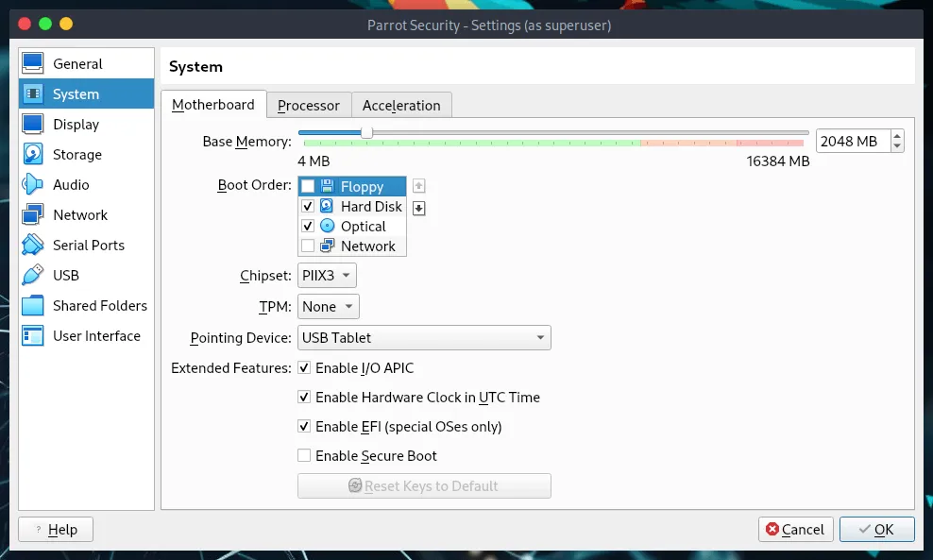Switch to the Processor tab
933x560 pixels.
pyautogui.click(x=308, y=106)
